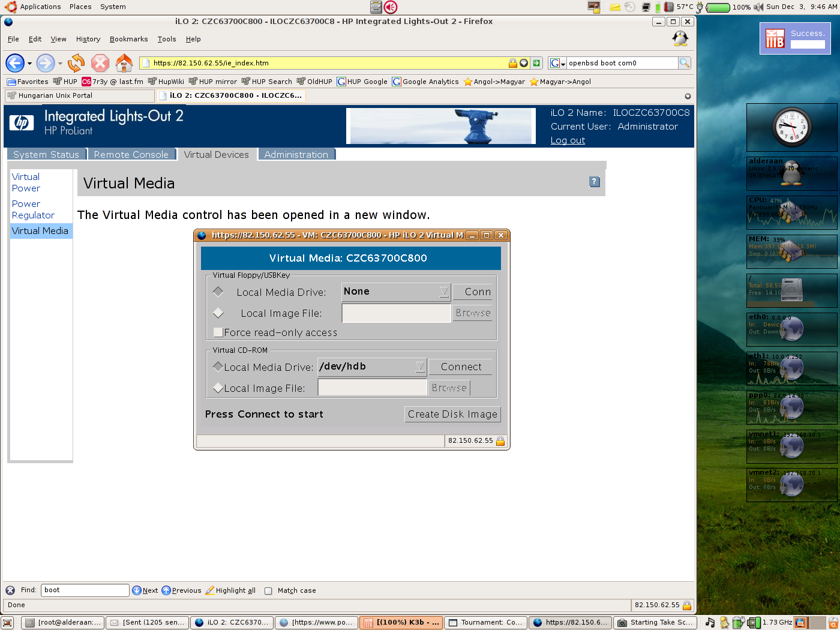Open the Power Regulator sidebar link

tap(33, 209)
